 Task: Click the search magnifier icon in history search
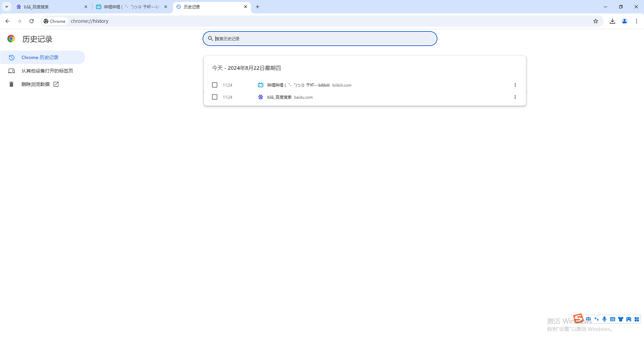pos(210,39)
